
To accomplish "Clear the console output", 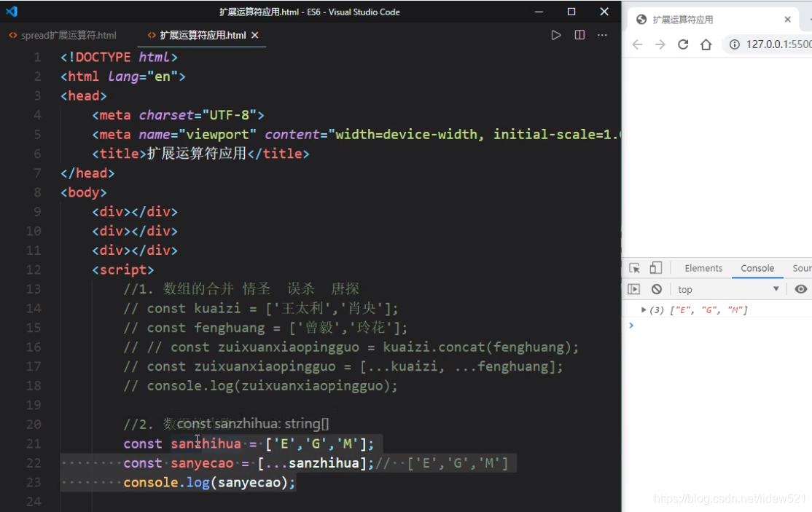I will (657, 289).
